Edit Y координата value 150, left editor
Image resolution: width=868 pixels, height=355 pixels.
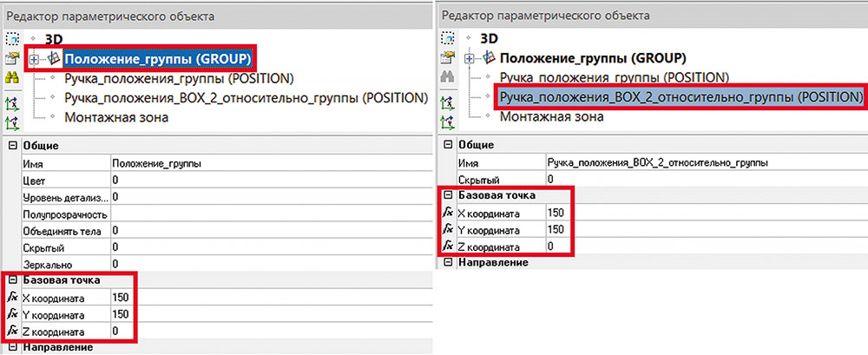(270, 314)
